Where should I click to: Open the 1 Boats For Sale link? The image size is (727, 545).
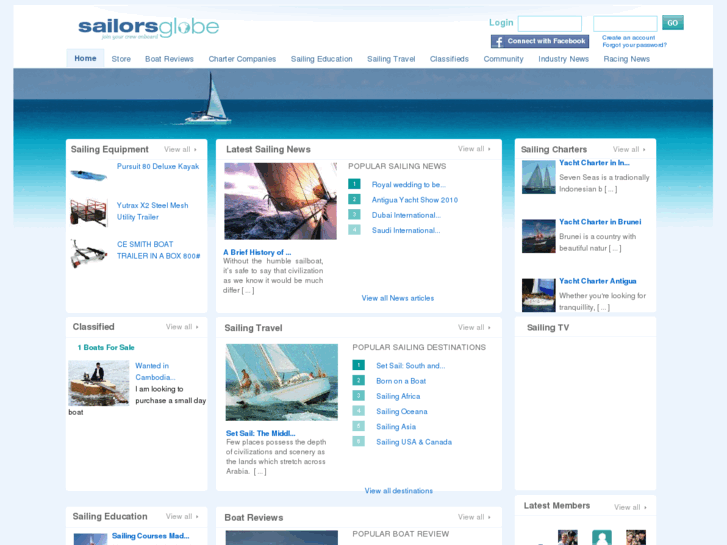point(106,347)
